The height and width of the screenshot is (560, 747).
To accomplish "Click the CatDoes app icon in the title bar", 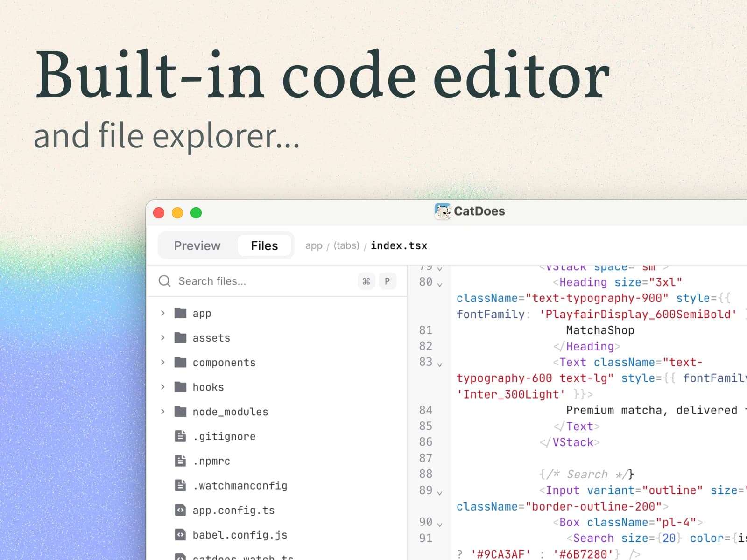I will point(442,211).
